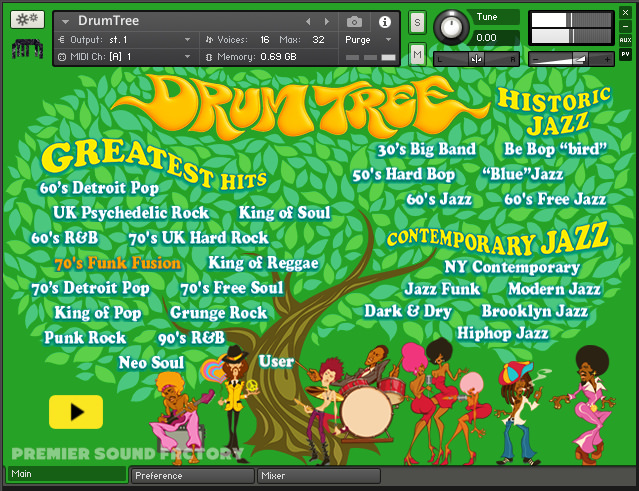Click the yellow play button
The width and height of the screenshot is (639, 491).
pyautogui.click(x=76, y=412)
